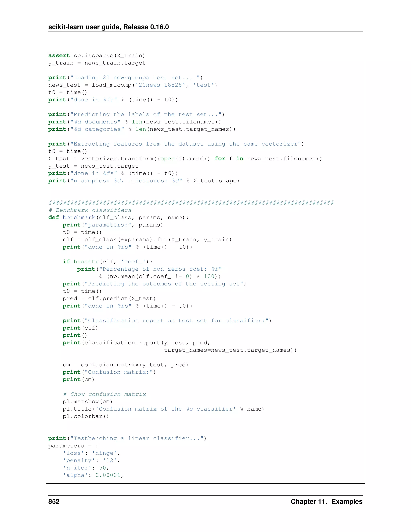This screenshot has height=532, width=411.
Task: Click the line printing 'n_samples: %d, n_features: %d'
Action: tap(144, 181)
